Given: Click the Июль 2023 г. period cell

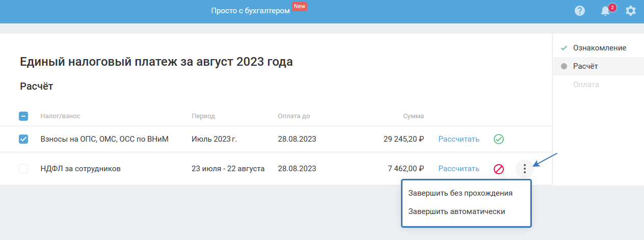Looking at the screenshot, I should (x=214, y=139).
